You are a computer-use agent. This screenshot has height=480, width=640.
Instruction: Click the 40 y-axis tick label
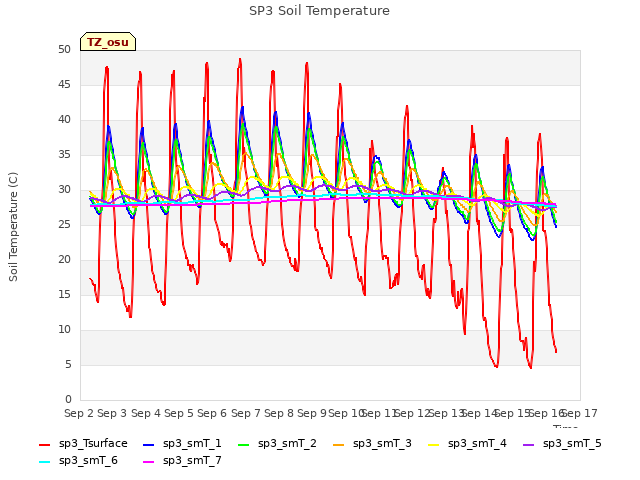(64, 120)
